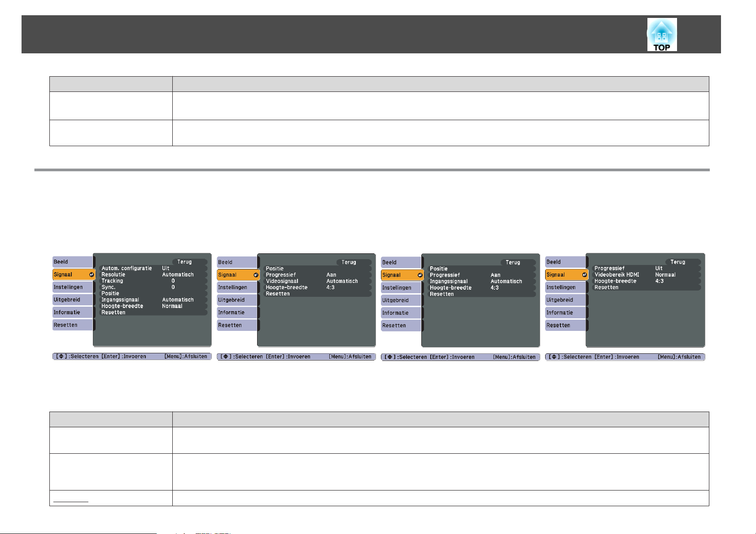Click 'Uit' value of Autom. configuratie
The image size is (756, 534).
(166, 268)
